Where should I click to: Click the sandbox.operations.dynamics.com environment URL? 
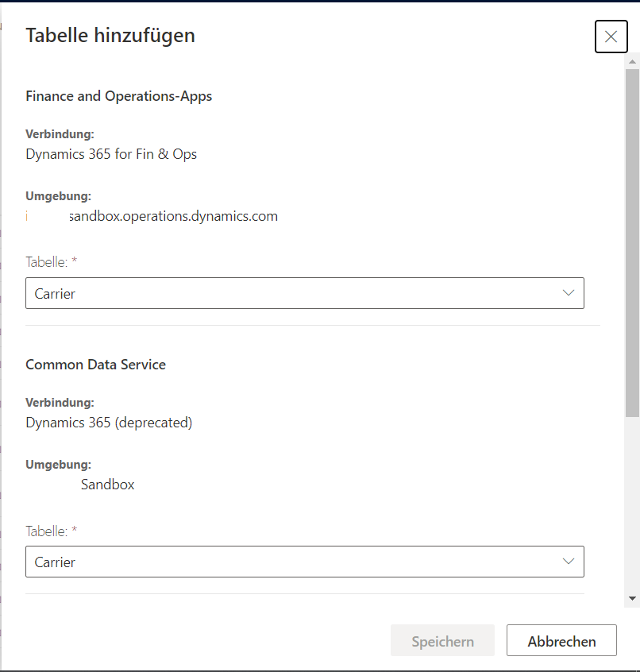[173, 216]
